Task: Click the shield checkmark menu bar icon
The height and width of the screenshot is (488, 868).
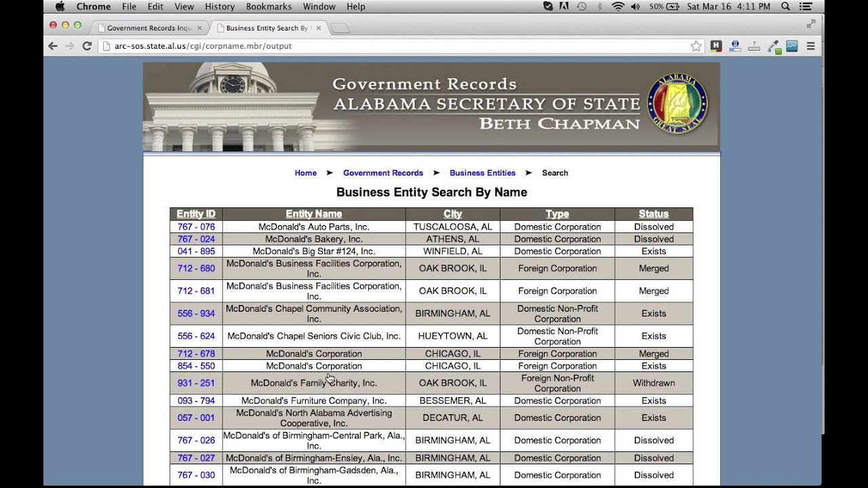Action: tap(548, 7)
